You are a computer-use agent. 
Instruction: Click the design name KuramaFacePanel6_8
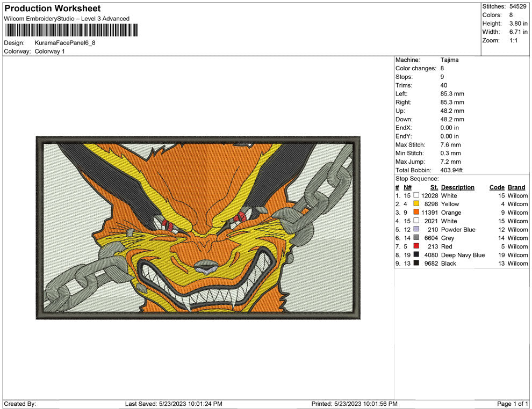tap(65, 43)
